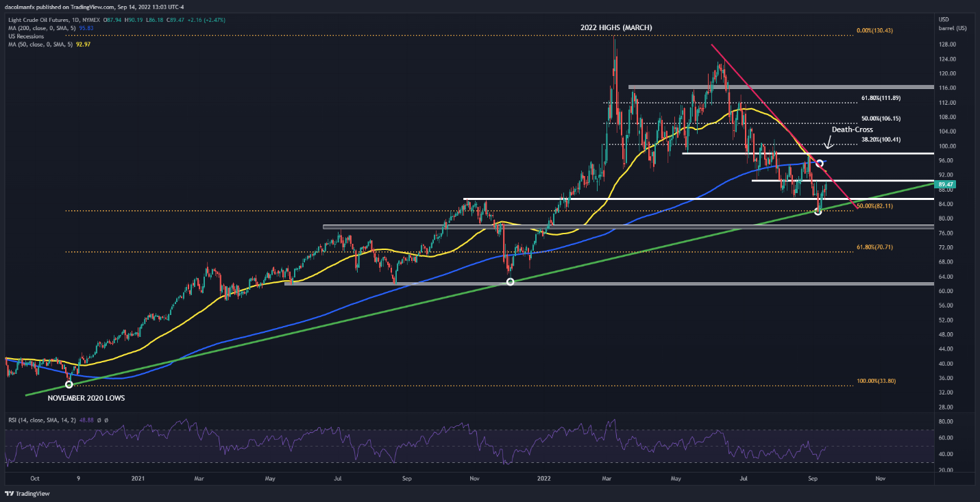Click the '0.00%(130.43)' Fibonacci label
Image resolution: width=980 pixels, height=502 pixels.
876,31
